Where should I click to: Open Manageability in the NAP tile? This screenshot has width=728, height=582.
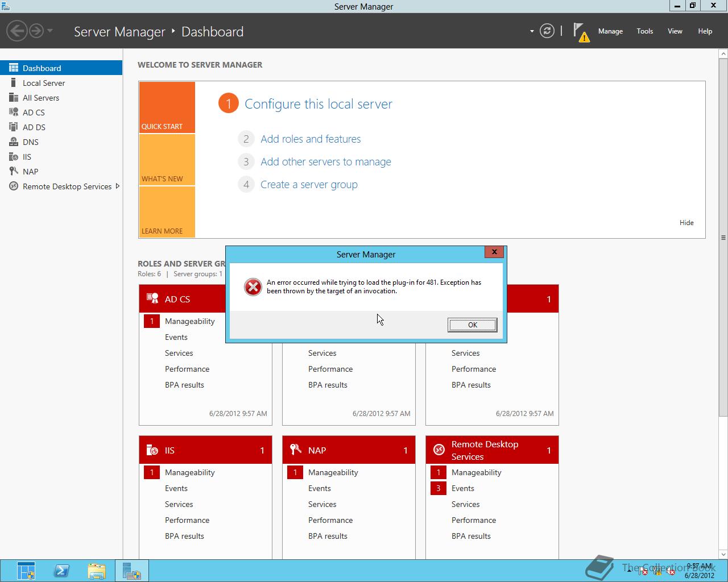coord(333,472)
